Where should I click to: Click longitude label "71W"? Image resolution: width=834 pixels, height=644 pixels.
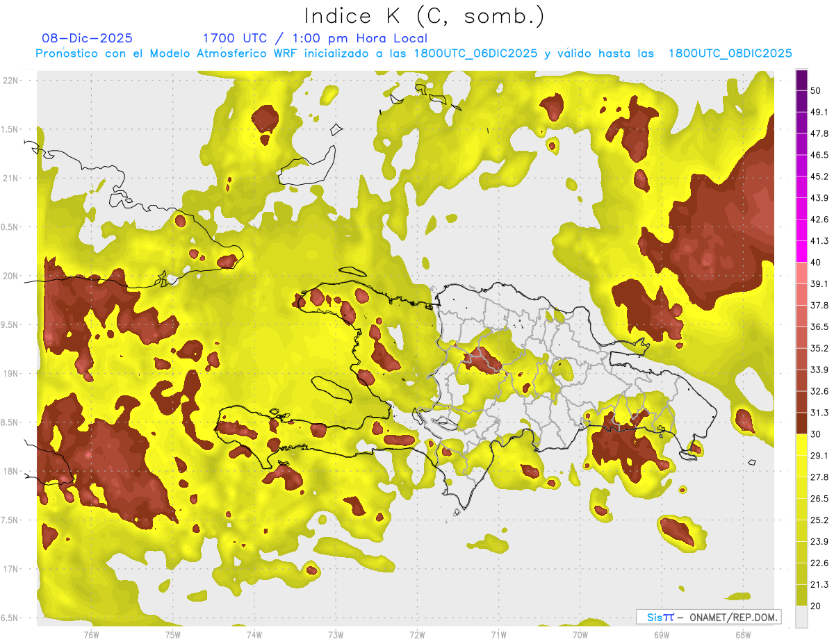[x=498, y=635]
